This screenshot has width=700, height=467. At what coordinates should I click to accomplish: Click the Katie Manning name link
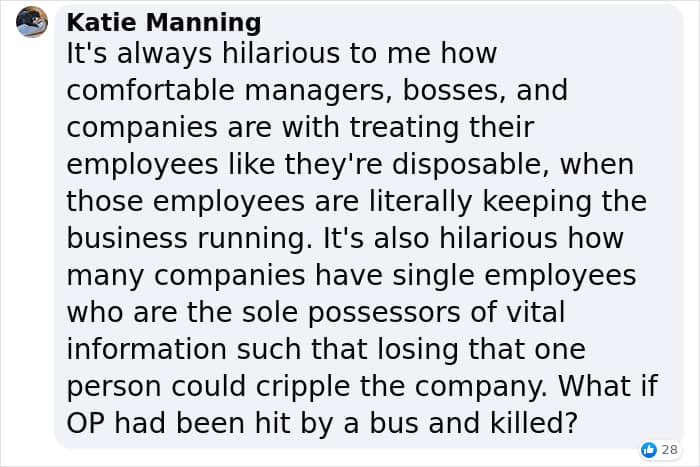coord(164,22)
